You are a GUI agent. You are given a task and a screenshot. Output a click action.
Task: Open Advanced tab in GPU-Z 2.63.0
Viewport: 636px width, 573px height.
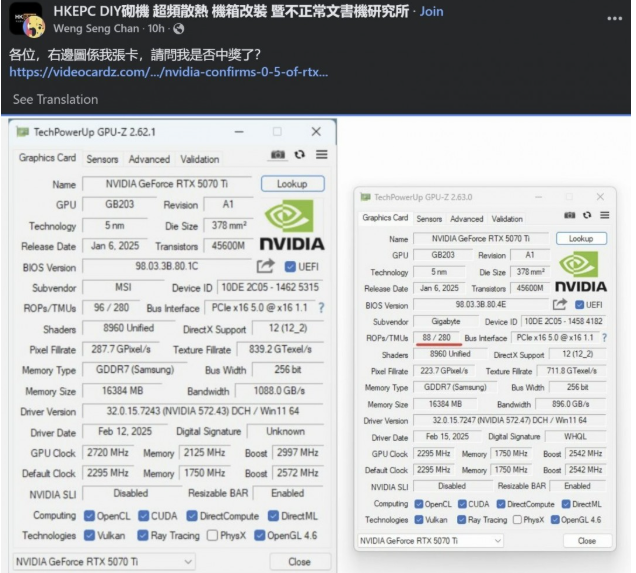click(467, 219)
